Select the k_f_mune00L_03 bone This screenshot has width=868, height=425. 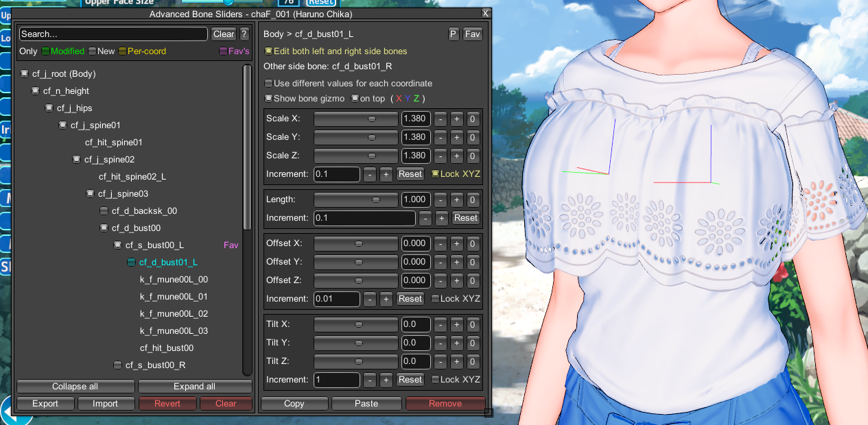point(174,330)
